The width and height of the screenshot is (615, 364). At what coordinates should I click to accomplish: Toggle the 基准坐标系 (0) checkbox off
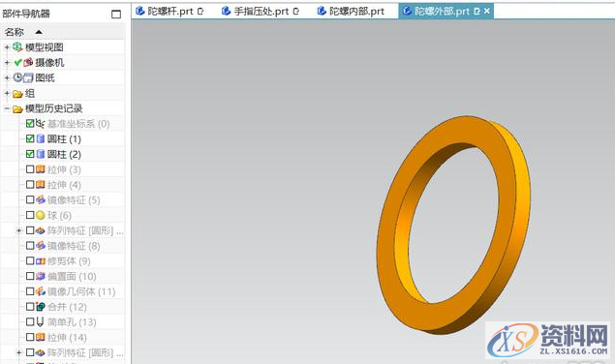coord(30,124)
